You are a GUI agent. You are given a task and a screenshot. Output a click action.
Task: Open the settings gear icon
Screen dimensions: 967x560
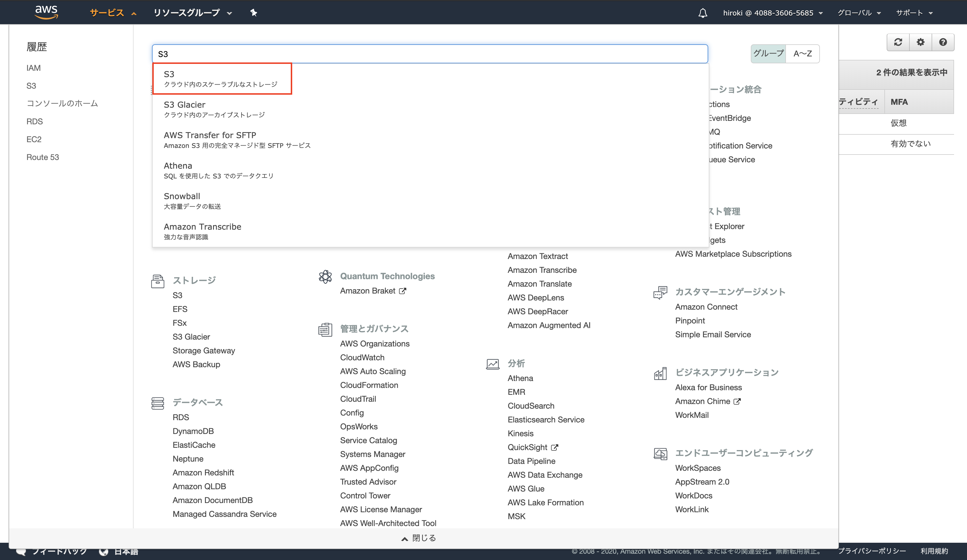[920, 42]
